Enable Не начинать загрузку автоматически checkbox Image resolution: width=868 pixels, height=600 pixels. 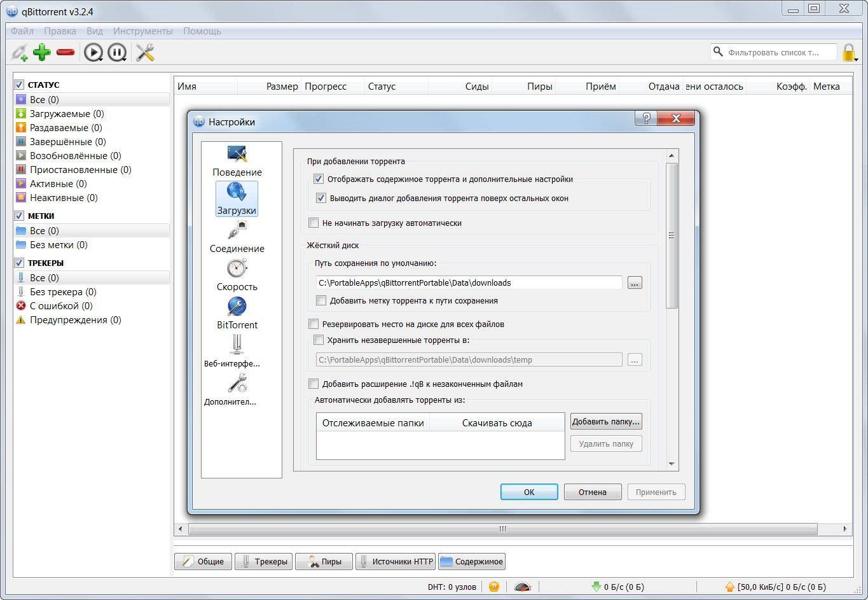(313, 223)
